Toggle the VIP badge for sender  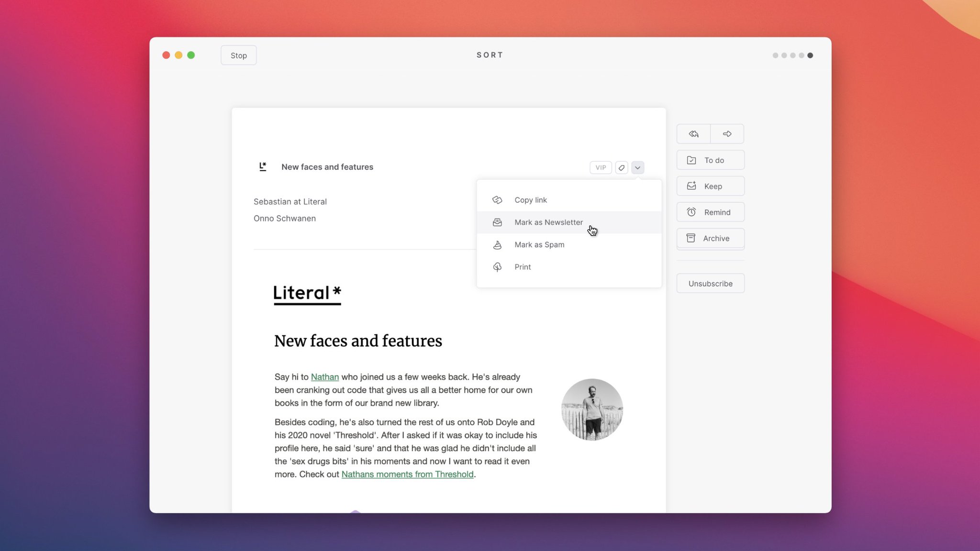[601, 167]
